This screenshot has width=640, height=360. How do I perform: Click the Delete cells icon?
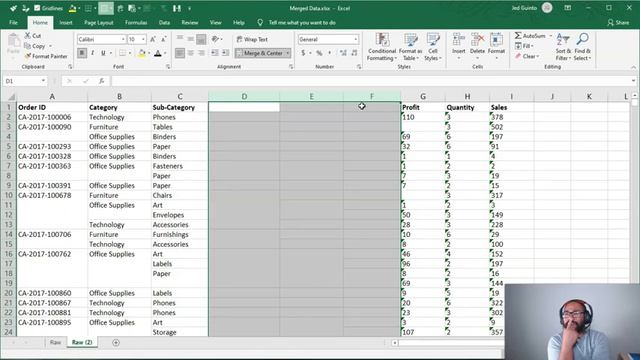point(477,40)
